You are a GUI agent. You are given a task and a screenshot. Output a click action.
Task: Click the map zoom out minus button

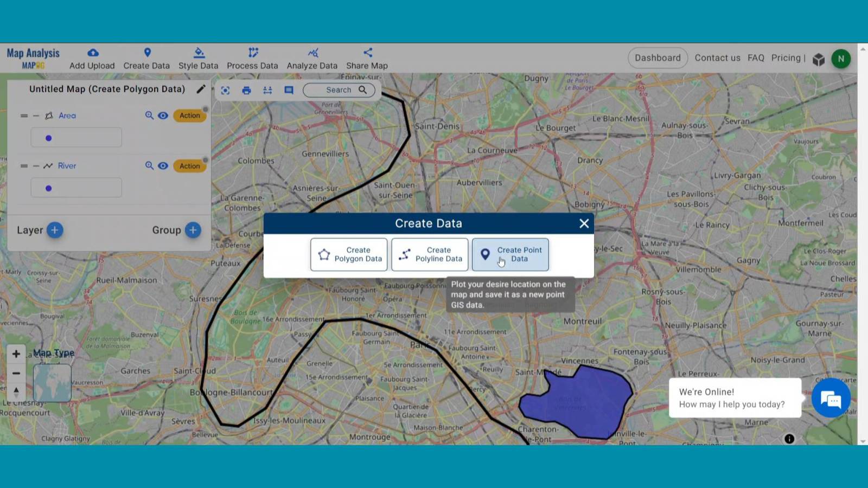tap(16, 373)
